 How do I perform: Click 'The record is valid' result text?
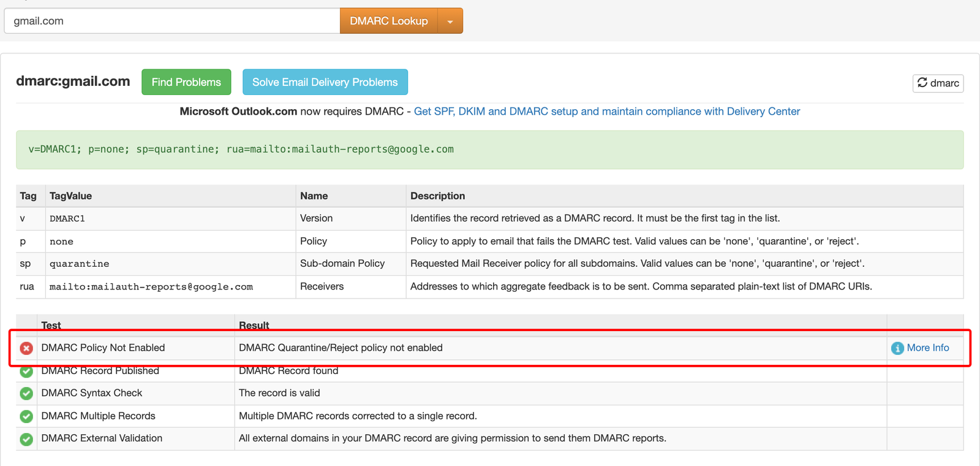pos(279,393)
